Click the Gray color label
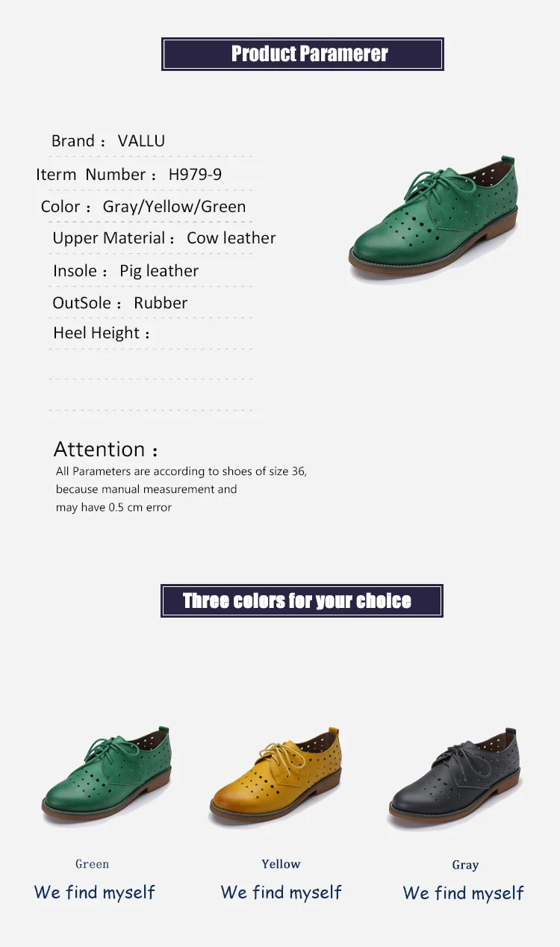This screenshot has height=947, width=560. pos(465,865)
